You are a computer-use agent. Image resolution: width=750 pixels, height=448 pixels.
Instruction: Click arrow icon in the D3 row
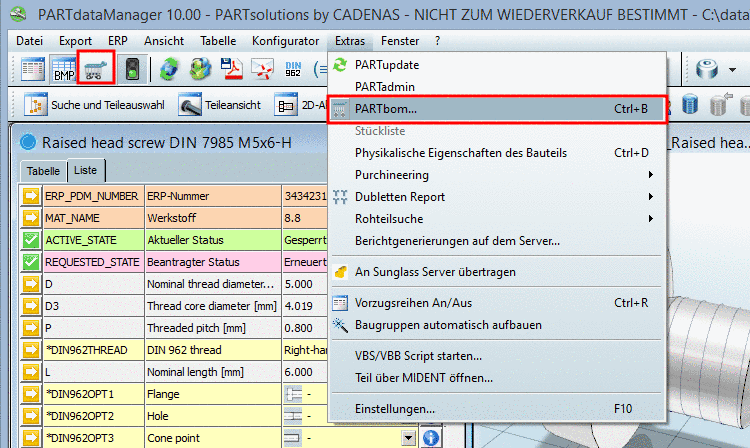(x=31, y=306)
